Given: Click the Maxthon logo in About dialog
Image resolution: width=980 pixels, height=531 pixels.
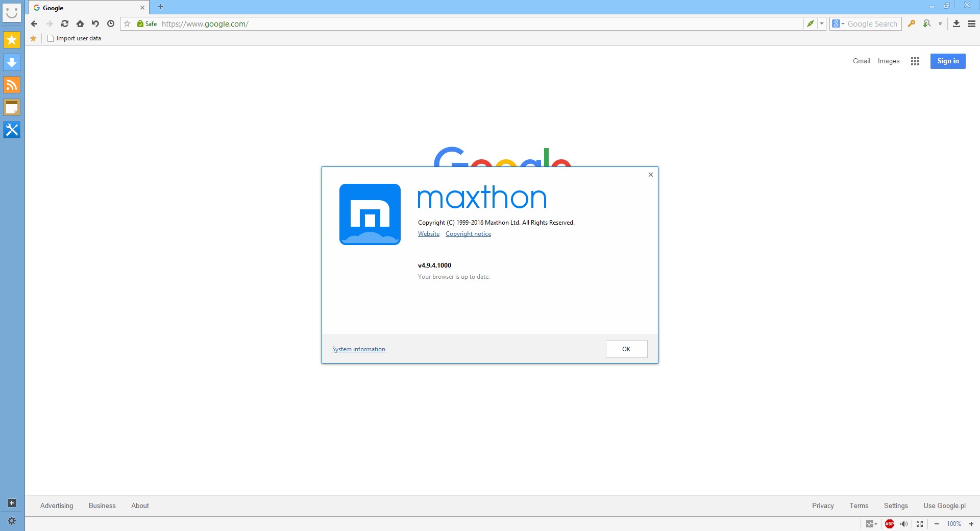Looking at the screenshot, I should [x=370, y=214].
